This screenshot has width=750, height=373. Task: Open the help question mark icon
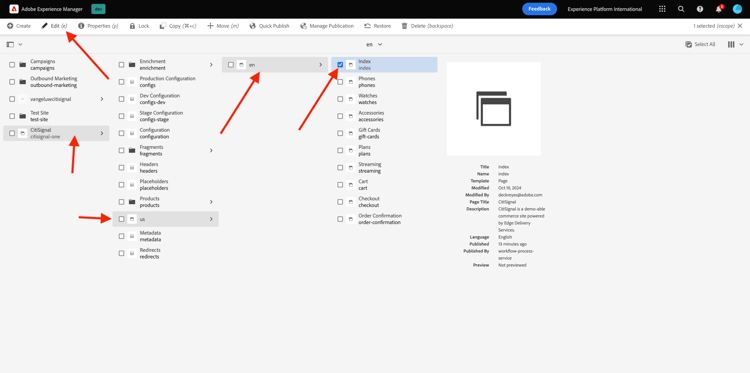coord(700,9)
